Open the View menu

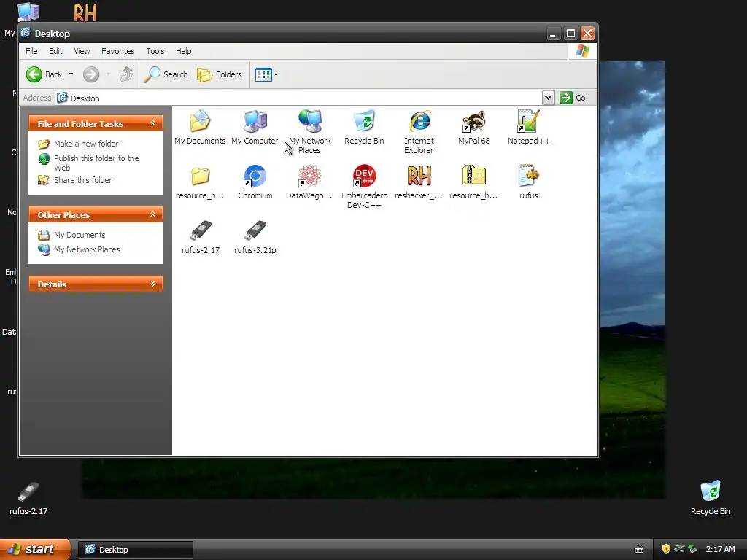(82, 51)
